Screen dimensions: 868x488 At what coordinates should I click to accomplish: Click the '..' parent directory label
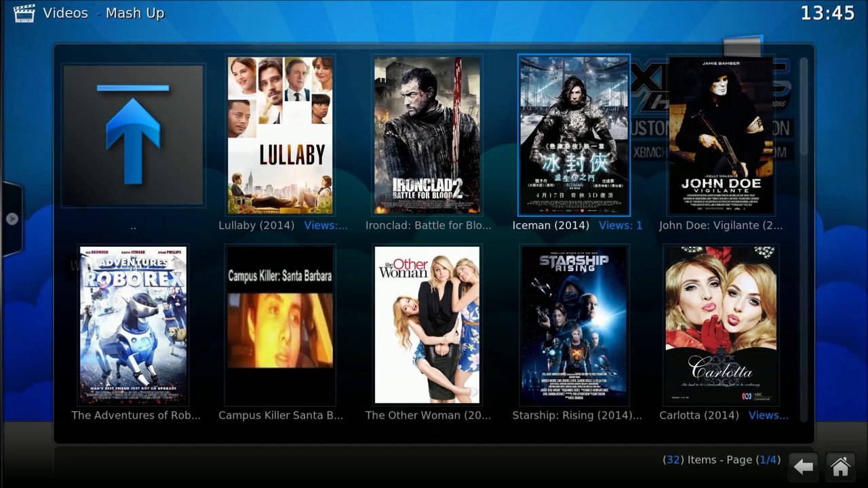pos(133,226)
